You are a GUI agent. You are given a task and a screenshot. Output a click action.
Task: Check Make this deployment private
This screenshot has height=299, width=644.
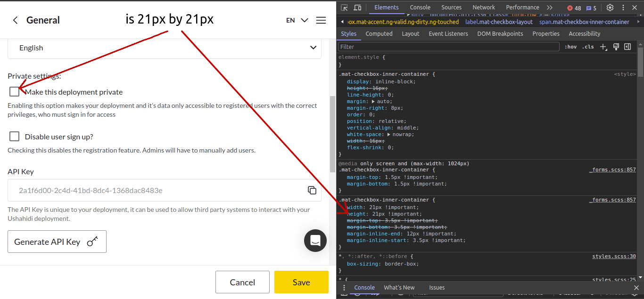pyautogui.click(x=14, y=91)
